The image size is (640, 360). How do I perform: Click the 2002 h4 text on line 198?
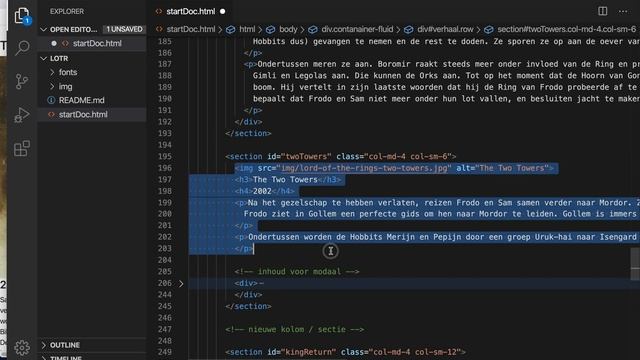click(262, 191)
